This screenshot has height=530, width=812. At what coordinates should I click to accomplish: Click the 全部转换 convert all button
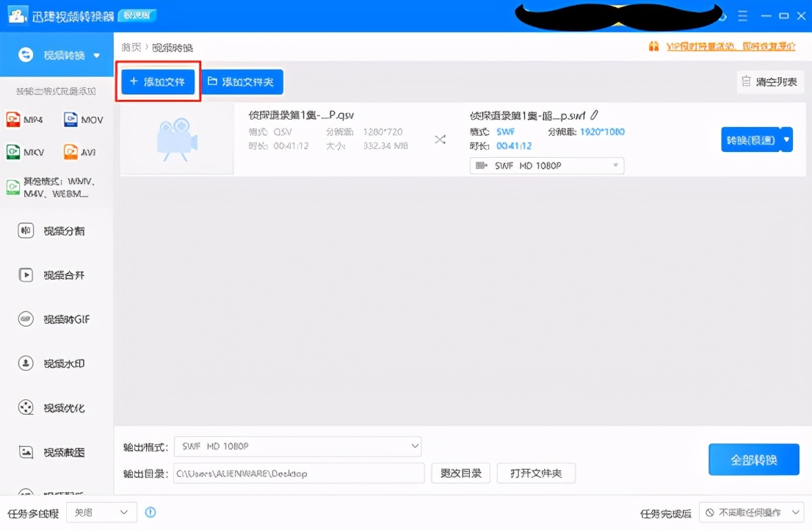click(754, 460)
